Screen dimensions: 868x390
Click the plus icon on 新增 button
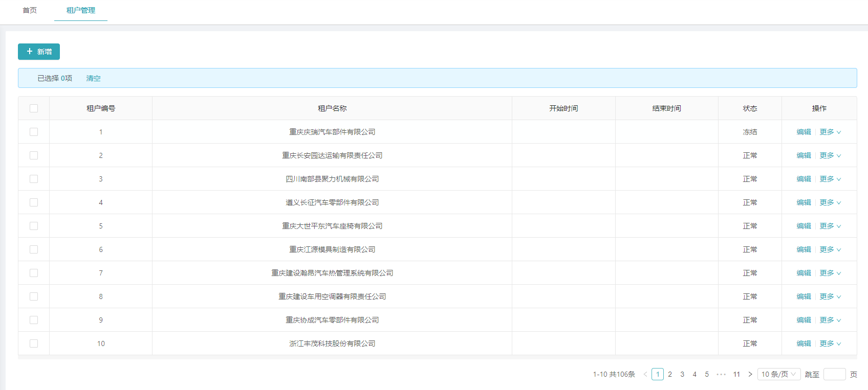point(30,52)
